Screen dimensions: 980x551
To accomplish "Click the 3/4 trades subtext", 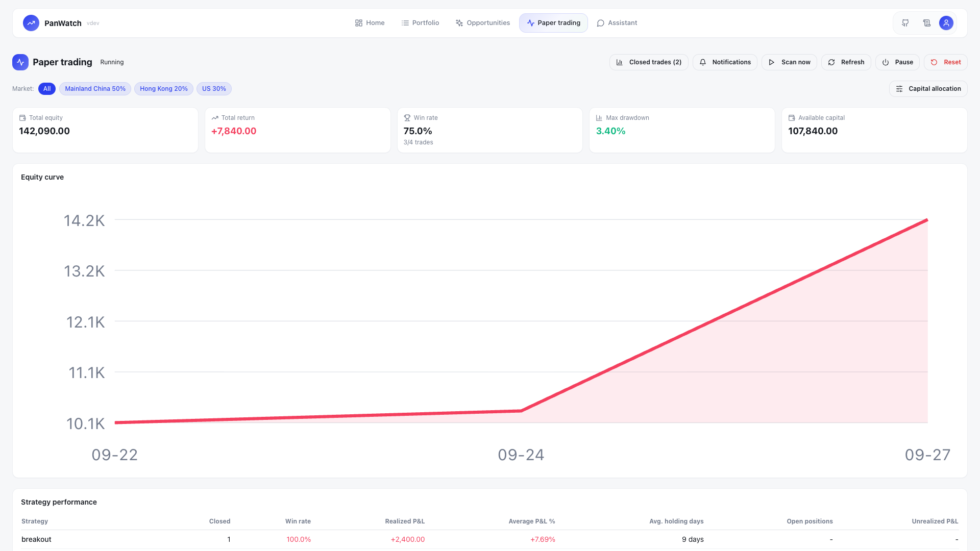I will (418, 142).
